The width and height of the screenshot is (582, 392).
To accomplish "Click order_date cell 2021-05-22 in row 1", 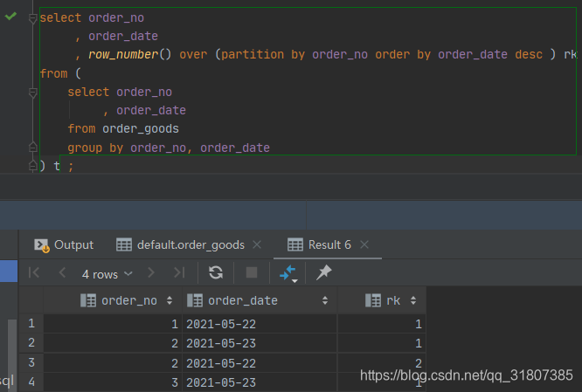I will pyautogui.click(x=260, y=324).
